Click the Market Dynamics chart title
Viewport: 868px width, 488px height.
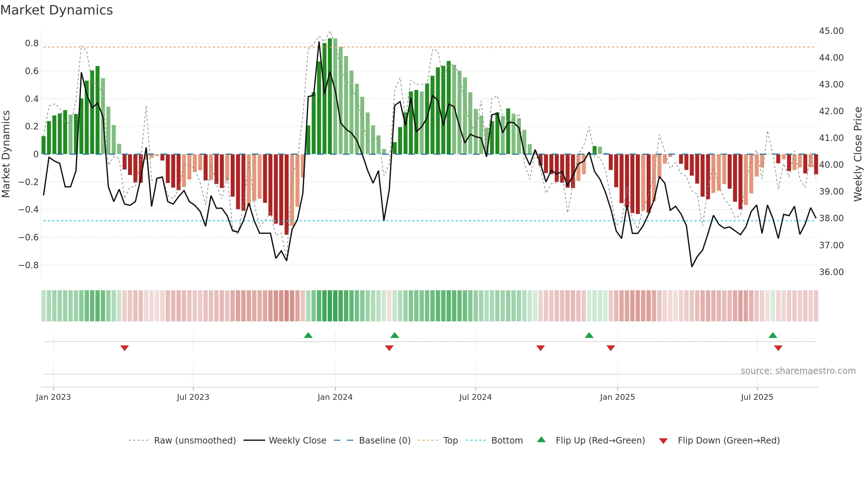(56, 10)
